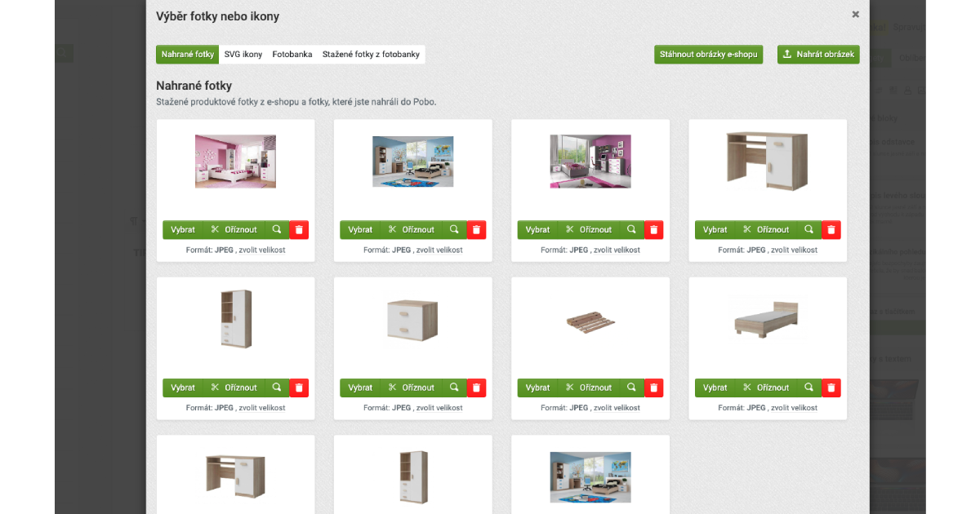
Task: Close the Výběr fotky nebo ikony dialog
Action: pyautogui.click(x=855, y=15)
